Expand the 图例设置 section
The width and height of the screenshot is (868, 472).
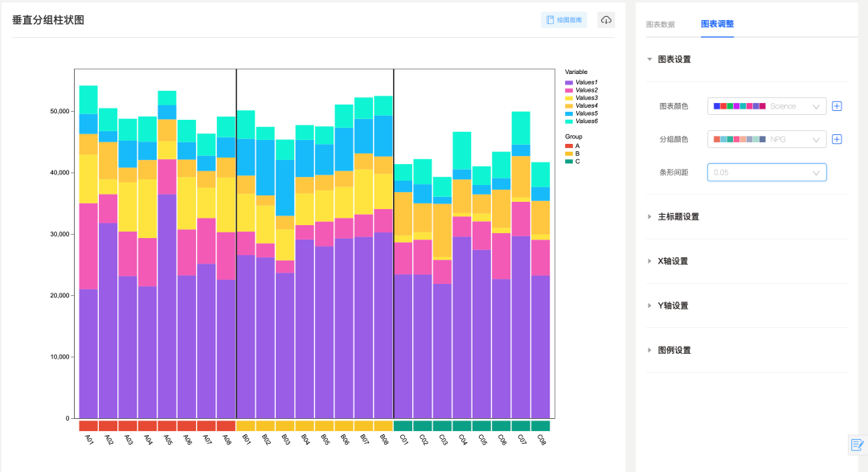(674, 350)
